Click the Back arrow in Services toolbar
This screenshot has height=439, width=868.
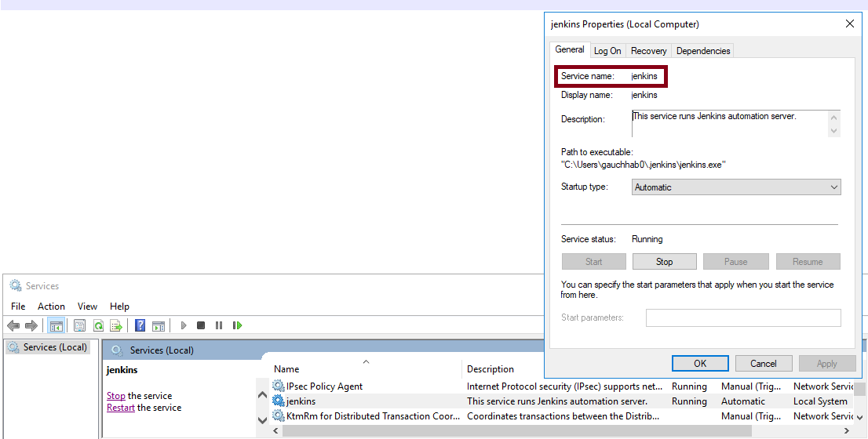13,325
